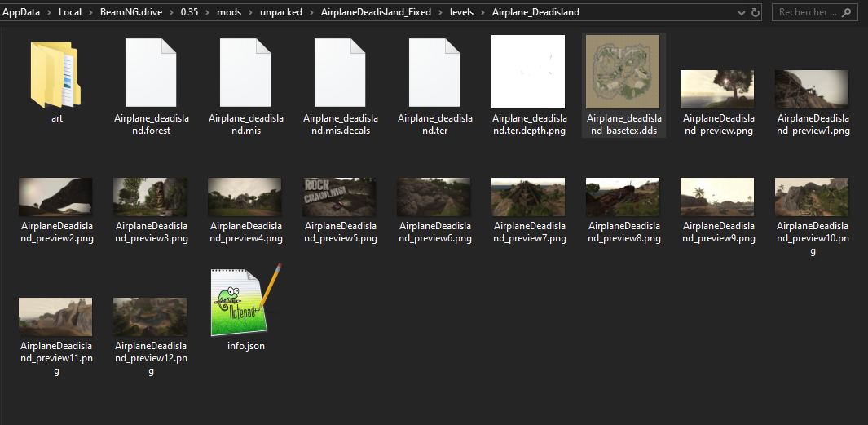Select AirplaneDeadisland_preview6.png thumbnail
Viewport: 868px width, 425px height.
click(434, 197)
